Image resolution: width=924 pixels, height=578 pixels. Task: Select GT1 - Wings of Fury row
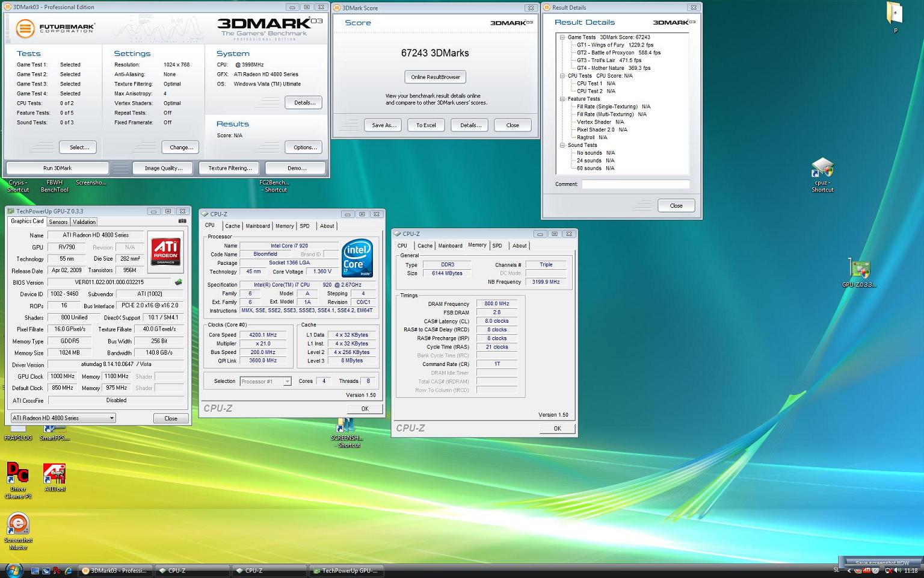615,45
